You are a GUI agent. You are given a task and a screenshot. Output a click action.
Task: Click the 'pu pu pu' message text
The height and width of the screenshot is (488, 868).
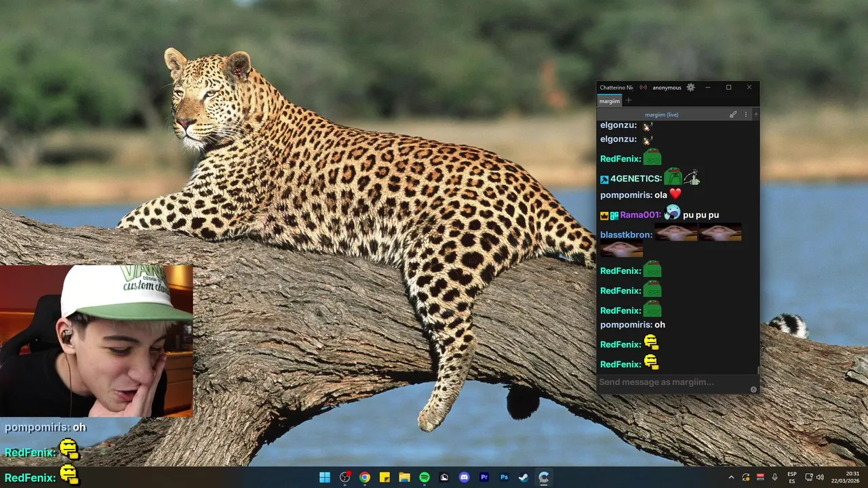pos(701,215)
